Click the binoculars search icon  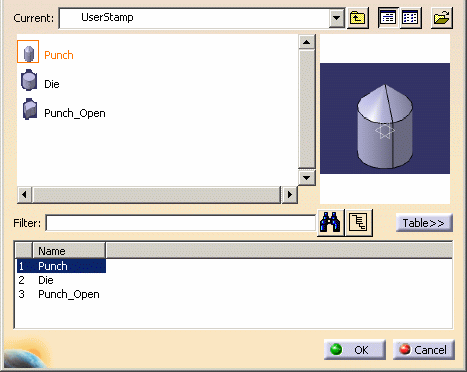[330, 223]
